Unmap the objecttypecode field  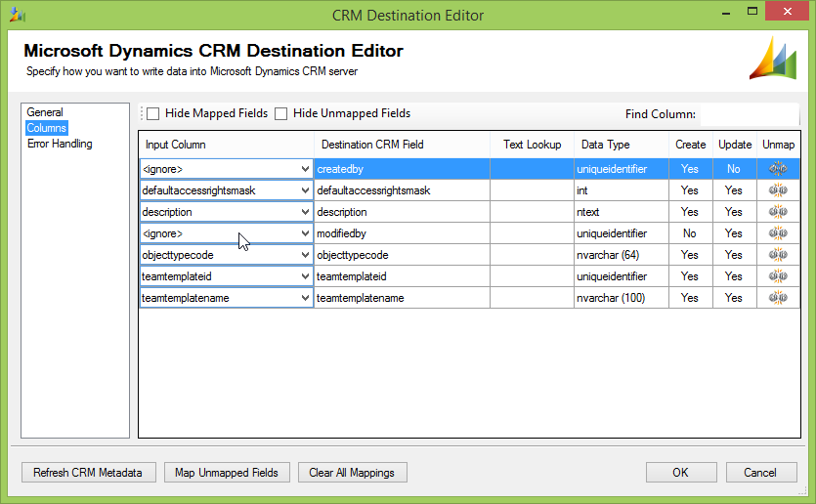778,255
